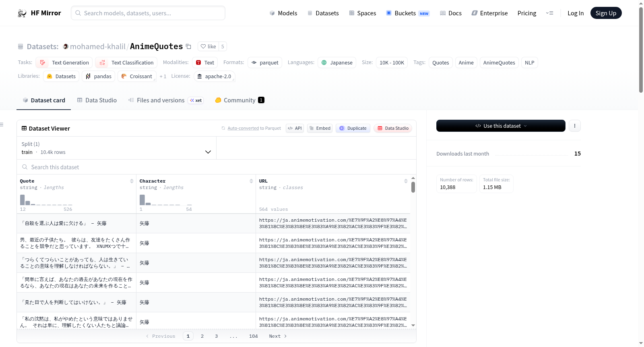644x347 pixels.
Task: Open the Models page
Action: point(283,13)
